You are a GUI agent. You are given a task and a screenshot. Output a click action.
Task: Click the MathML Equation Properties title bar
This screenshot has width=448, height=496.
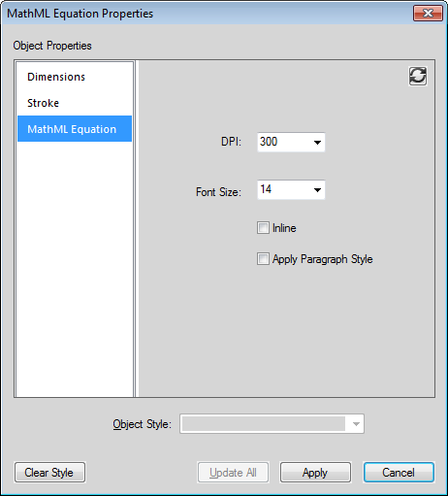coord(207,14)
